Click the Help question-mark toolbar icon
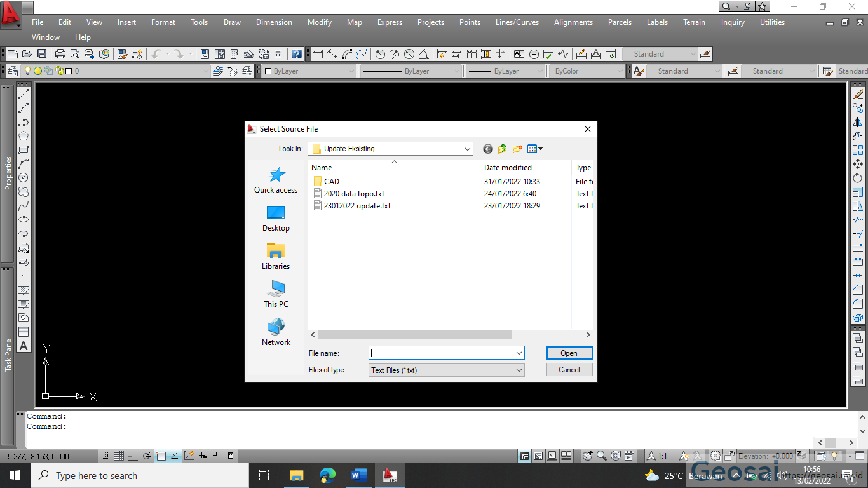The width and height of the screenshot is (868, 488). tap(296, 54)
